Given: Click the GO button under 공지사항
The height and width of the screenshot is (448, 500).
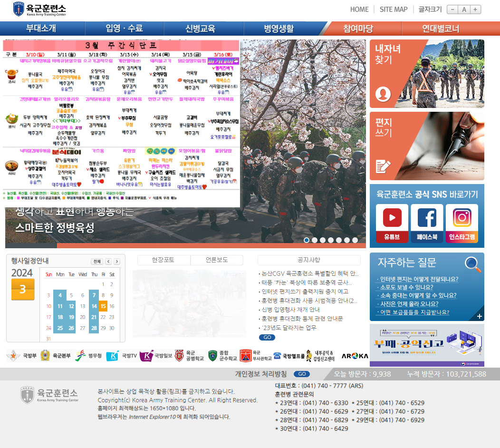Looking at the screenshot, I should click(x=267, y=337).
